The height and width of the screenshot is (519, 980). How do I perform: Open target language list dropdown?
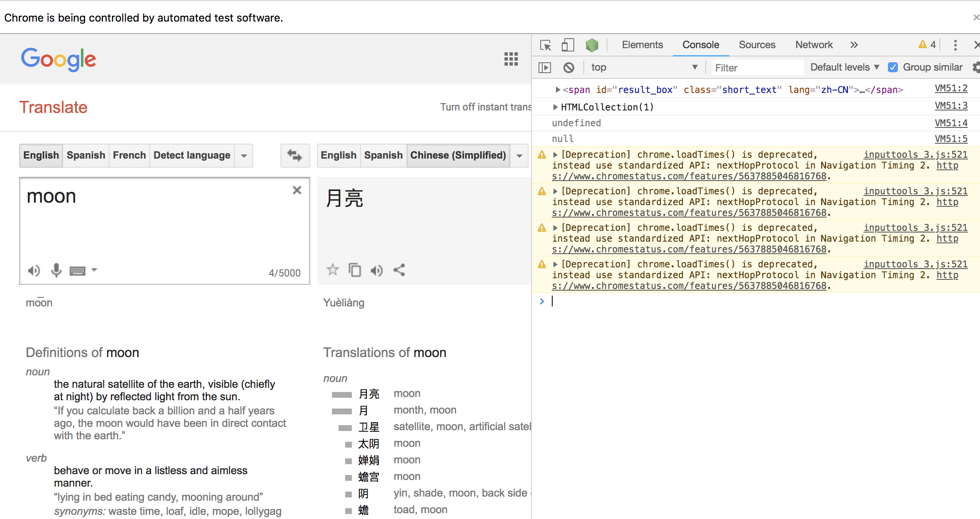(x=519, y=156)
